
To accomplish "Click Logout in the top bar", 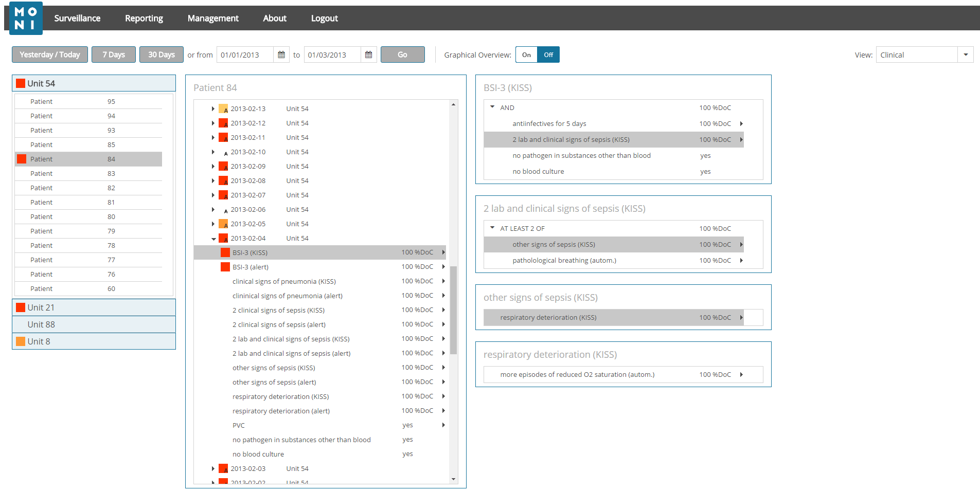I will [325, 18].
